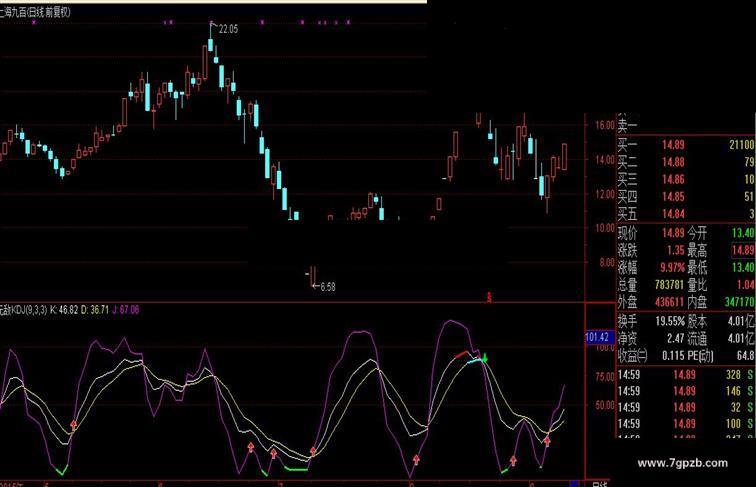Click the 净资 2.47 value

[x=676, y=338]
